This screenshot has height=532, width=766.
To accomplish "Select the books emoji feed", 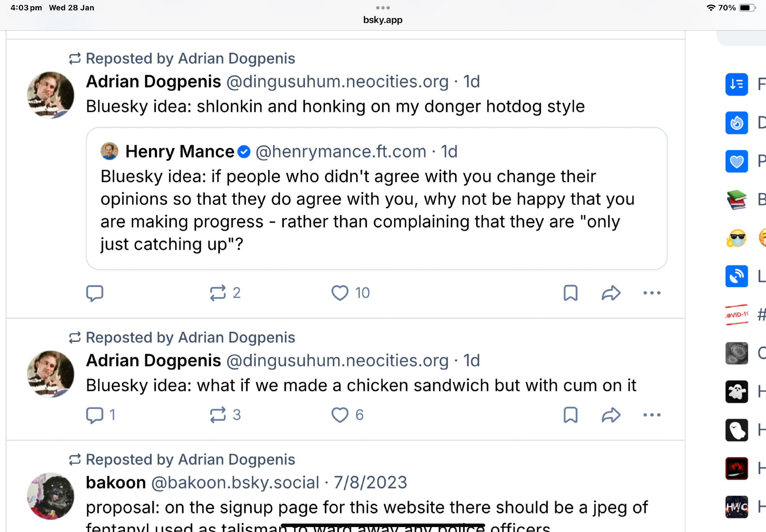I will click(737, 200).
